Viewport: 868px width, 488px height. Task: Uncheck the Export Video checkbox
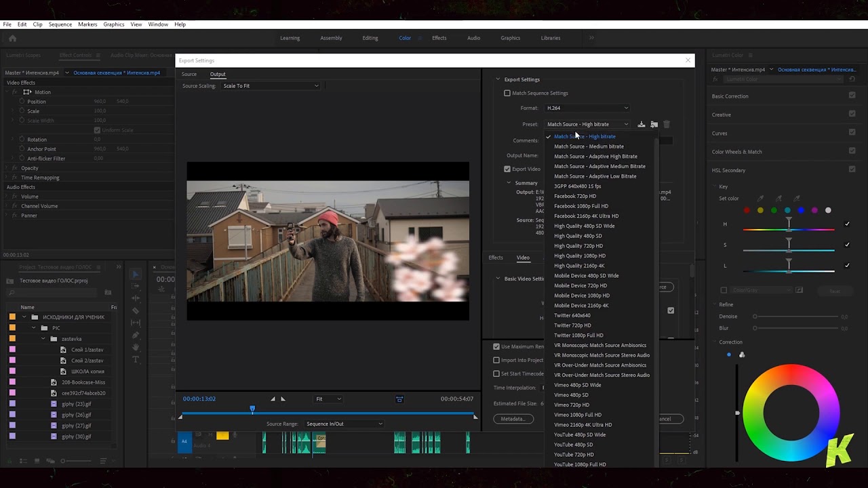(x=507, y=169)
